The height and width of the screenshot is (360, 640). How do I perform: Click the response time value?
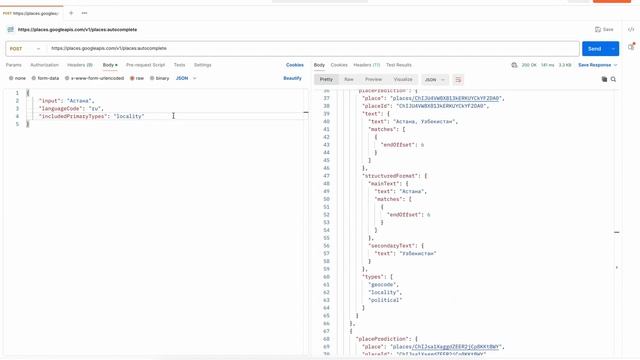[547, 65]
